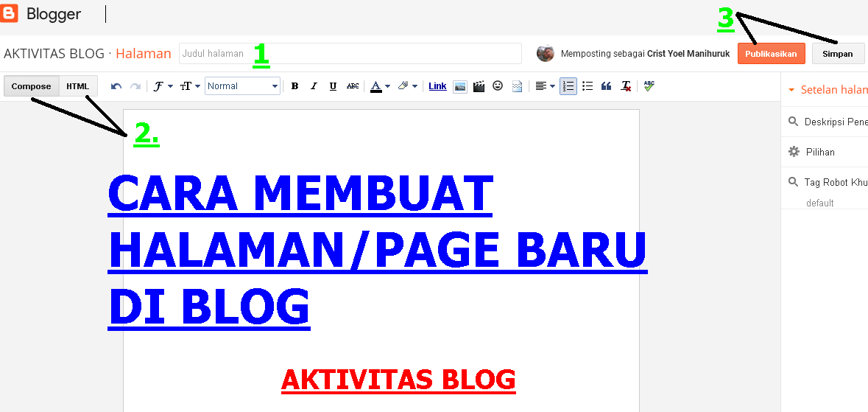Click the undo arrow icon
The width and height of the screenshot is (868, 412).
tap(116, 86)
